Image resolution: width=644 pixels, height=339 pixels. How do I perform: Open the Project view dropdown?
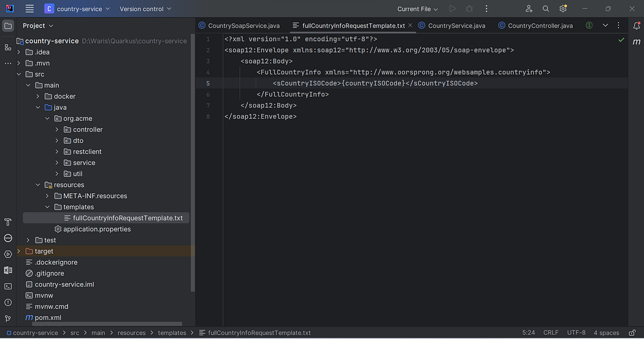tap(38, 26)
